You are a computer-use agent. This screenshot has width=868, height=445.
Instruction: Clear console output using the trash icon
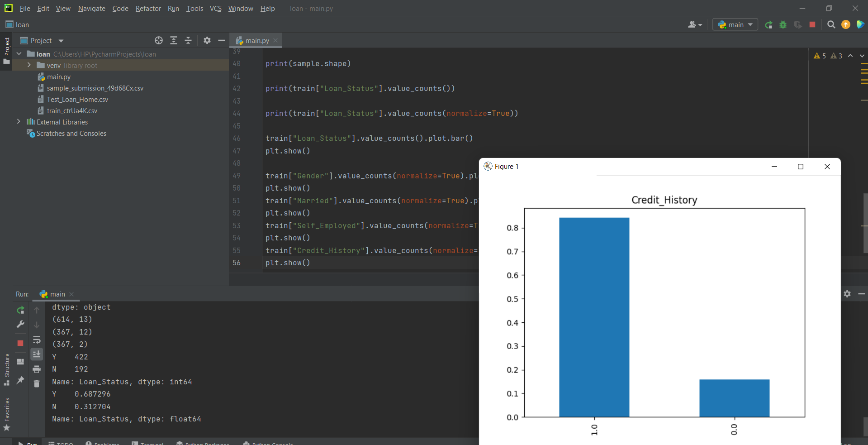click(x=37, y=383)
